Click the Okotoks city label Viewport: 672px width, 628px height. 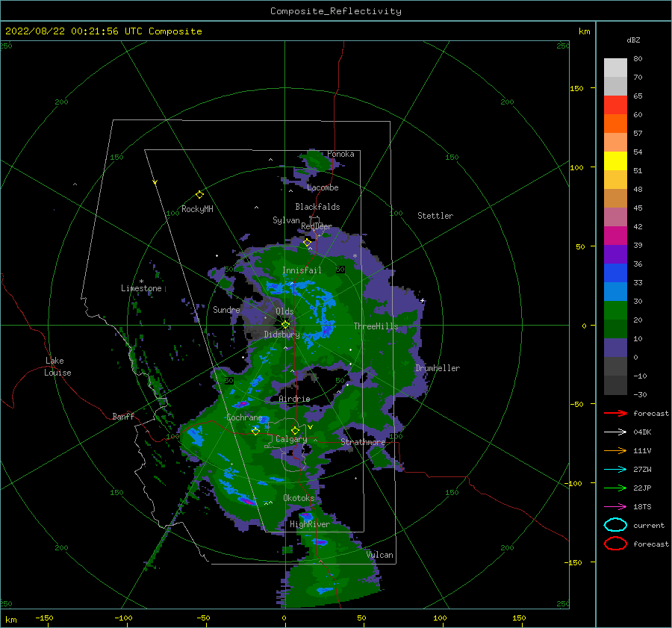[299, 497]
